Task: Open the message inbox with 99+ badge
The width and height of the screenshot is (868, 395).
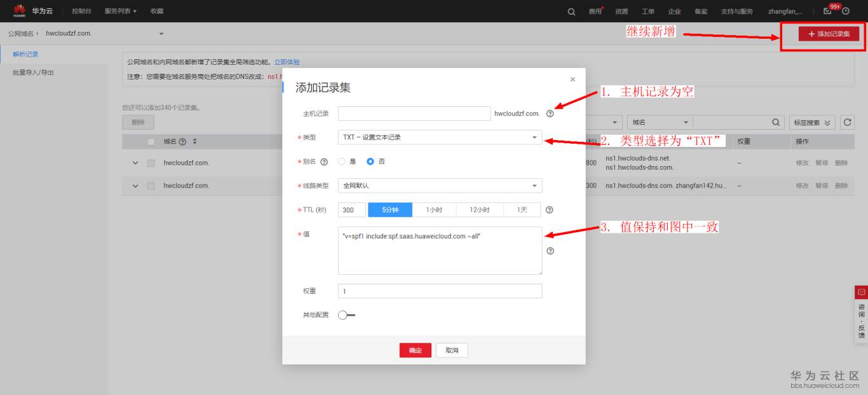Action: [827, 11]
